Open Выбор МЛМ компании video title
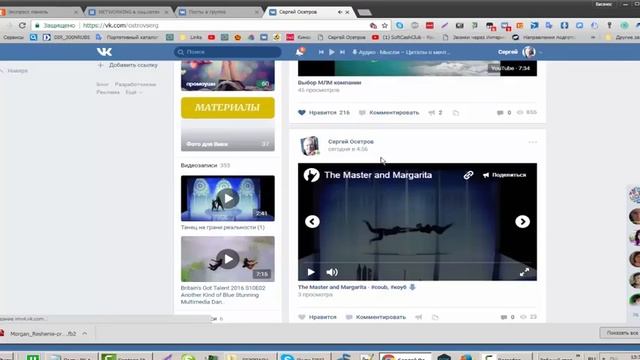The image size is (640, 360). [x=329, y=82]
